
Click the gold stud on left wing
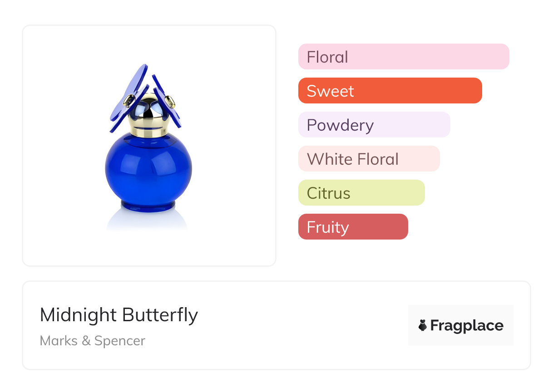click(x=130, y=98)
